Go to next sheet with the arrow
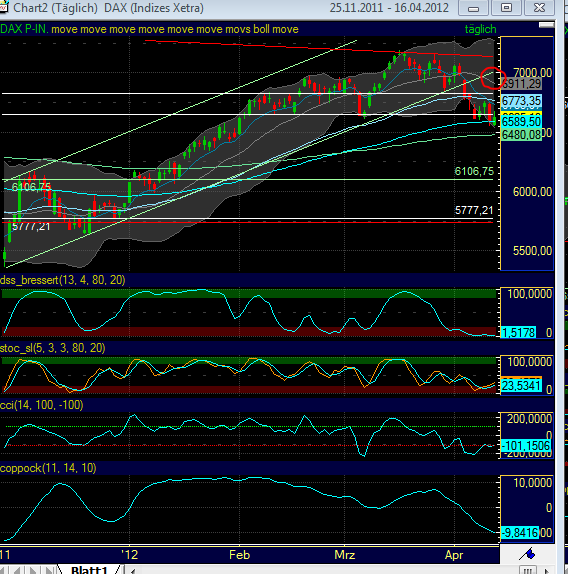Image resolution: width=568 pixels, height=574 pixels. pos(33,571)
